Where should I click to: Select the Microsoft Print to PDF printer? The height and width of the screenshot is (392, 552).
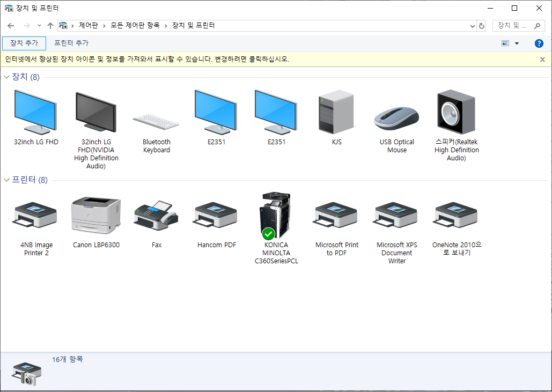click(x=336, y=216)
